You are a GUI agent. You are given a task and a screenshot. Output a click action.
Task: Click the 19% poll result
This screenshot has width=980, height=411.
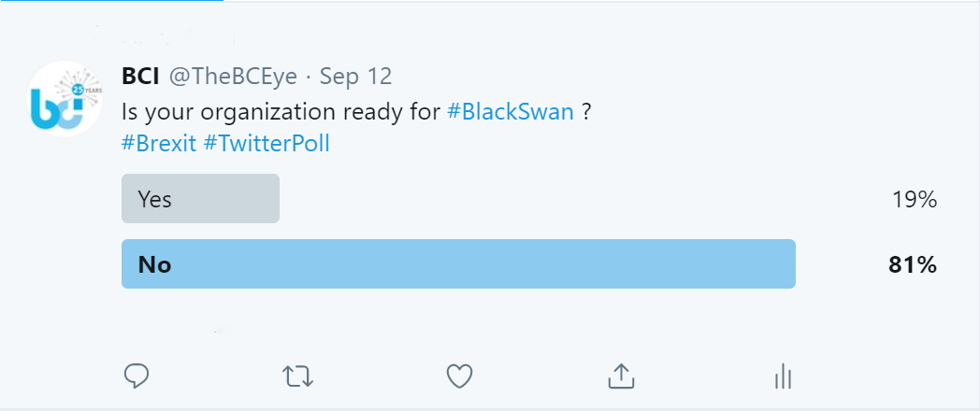pyautogui.click(x=915, y=199)
